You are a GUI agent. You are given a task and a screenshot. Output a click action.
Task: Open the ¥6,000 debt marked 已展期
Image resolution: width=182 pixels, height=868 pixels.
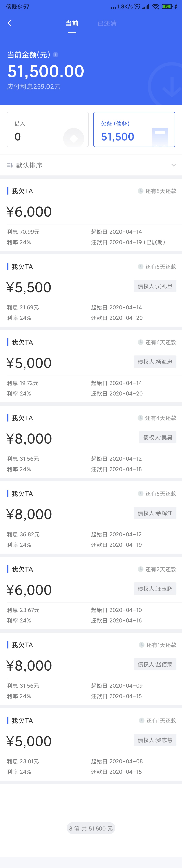point(91,215)
